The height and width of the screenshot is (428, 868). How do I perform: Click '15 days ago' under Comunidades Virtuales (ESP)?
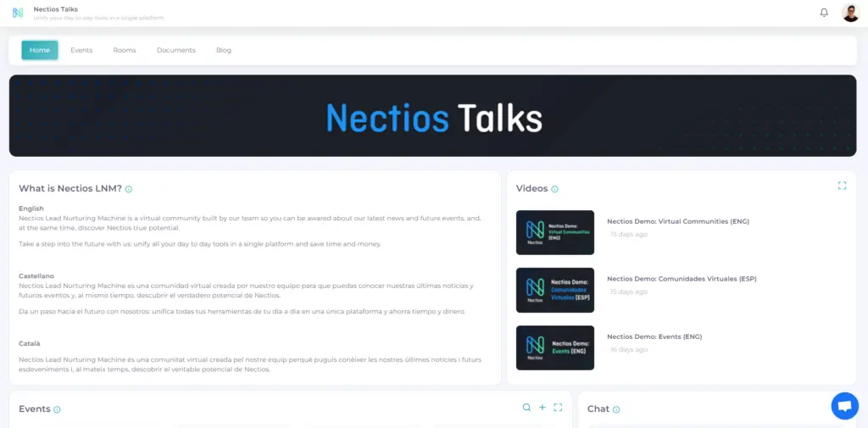(628, 292)
